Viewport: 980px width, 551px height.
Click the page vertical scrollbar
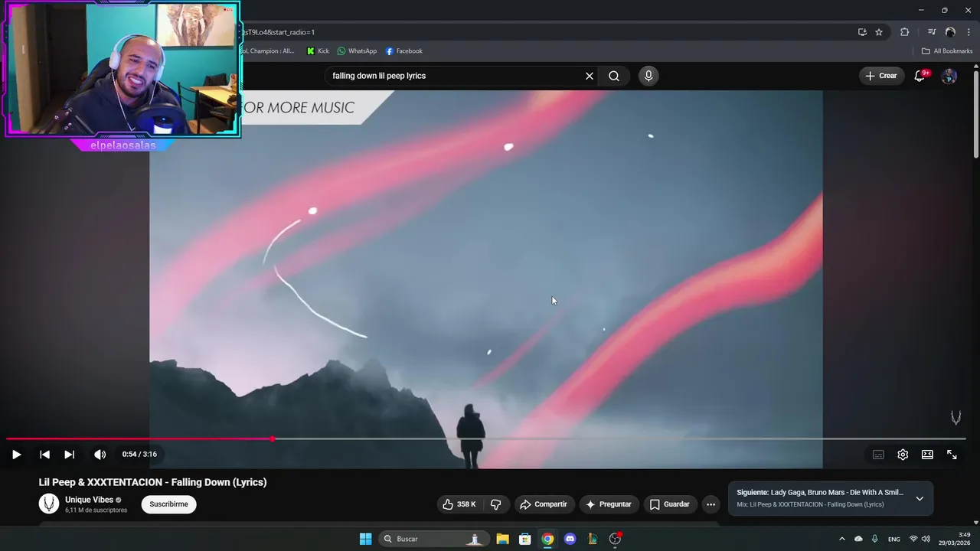[975, 115]
